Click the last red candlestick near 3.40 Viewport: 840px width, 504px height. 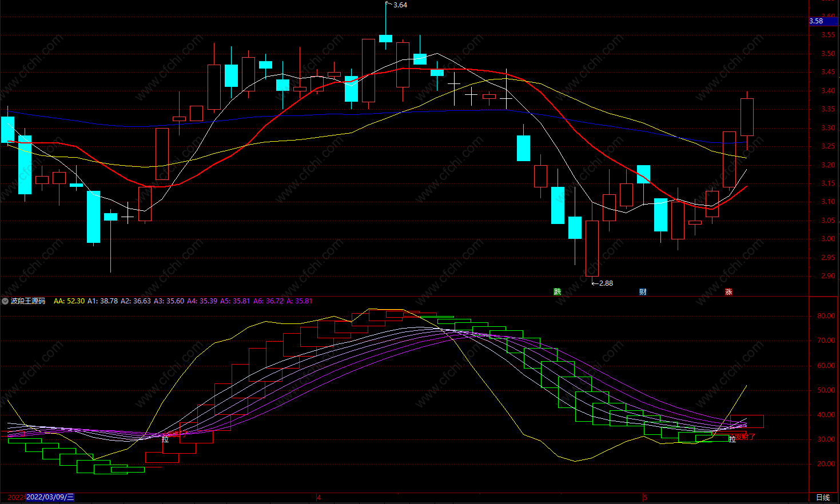pyautogui.click(x=747, y=117)
